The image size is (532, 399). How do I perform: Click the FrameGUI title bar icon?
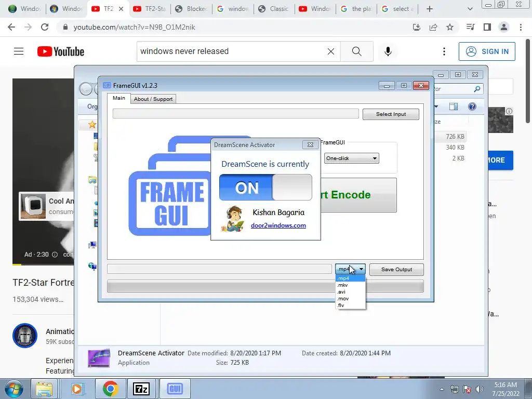click(107, 85)
